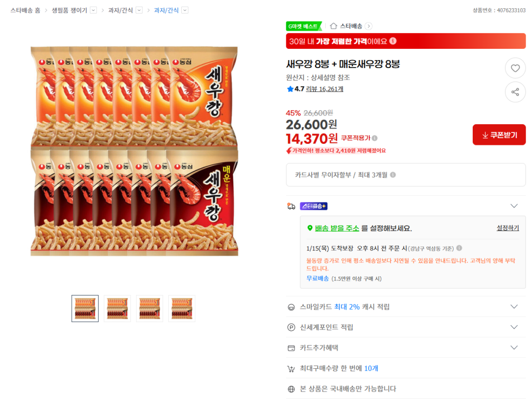Open the blue 과자/간식 breadcrumb

166,10
